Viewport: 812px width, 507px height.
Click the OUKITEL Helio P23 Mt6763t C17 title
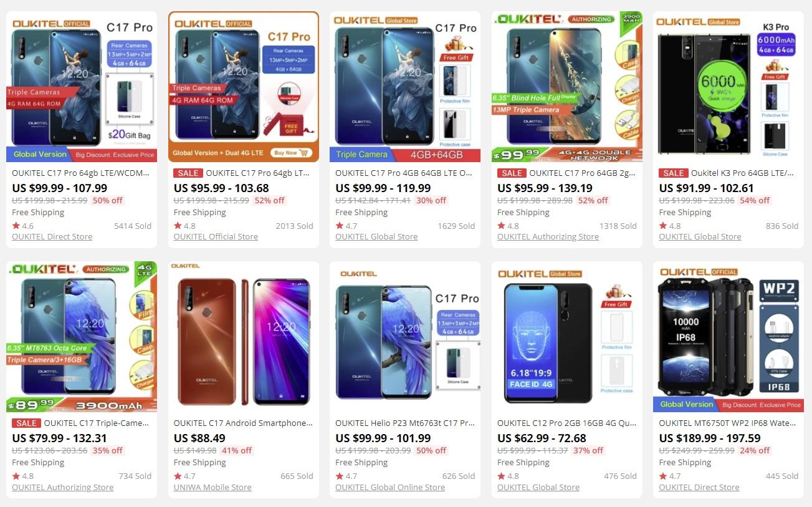(405, 423)
